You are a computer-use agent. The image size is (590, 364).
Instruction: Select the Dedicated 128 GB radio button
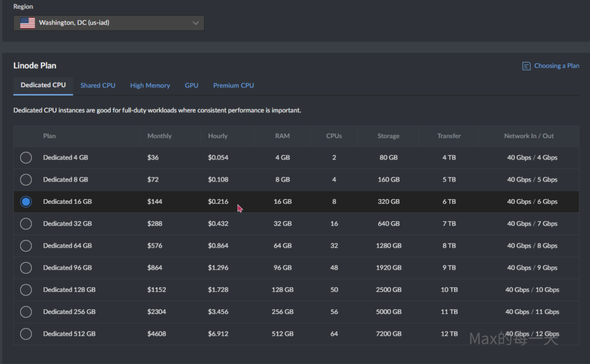26,290
